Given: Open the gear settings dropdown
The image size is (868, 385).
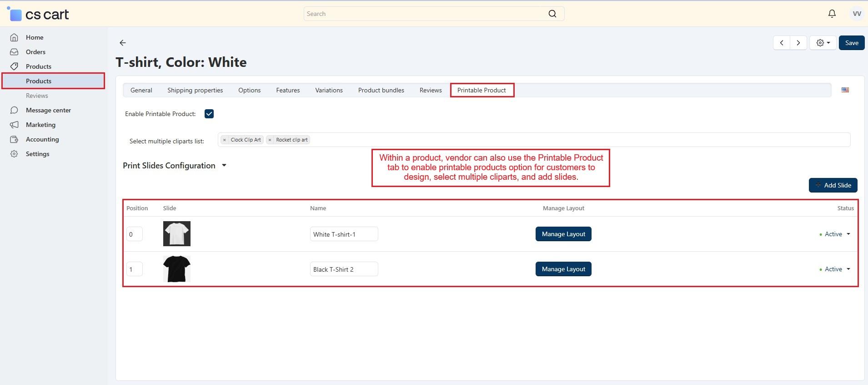Looking at the screenshot, I should [x=823, y=43].
